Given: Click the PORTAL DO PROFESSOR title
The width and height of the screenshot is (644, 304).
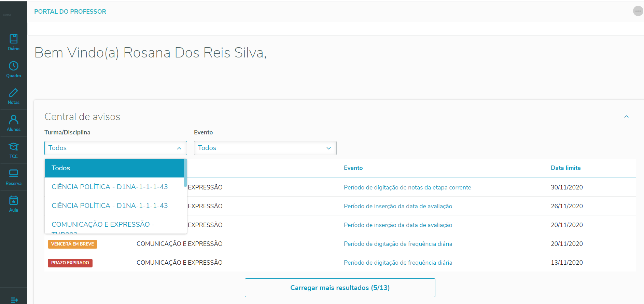Looking at the screenshot, I should [70, 12].
